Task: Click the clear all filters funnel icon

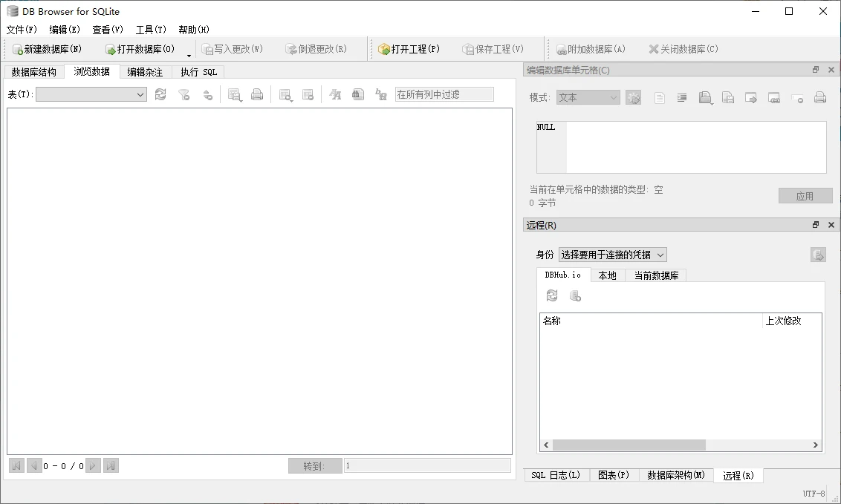Action: coord(184,95)
